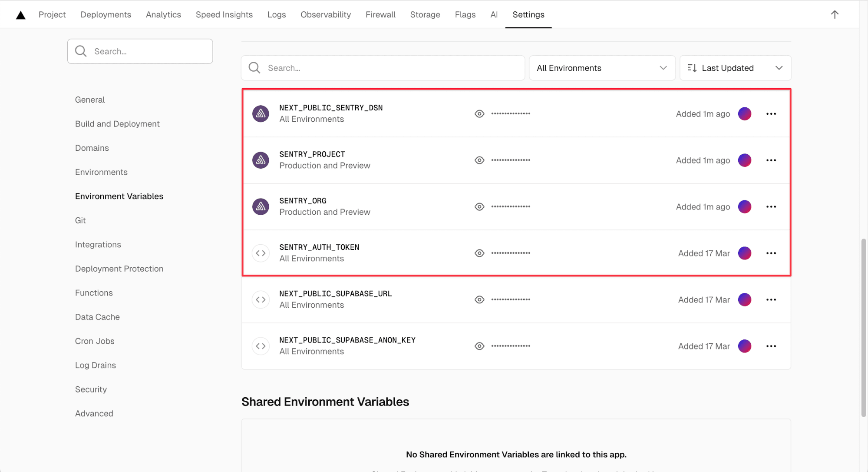Toggle visibility of NEXT_PUBLIC_SUPABASE_ANON_KEY value
The width and height of the screenshot is (868, 472).
click(x=479, y=346)
